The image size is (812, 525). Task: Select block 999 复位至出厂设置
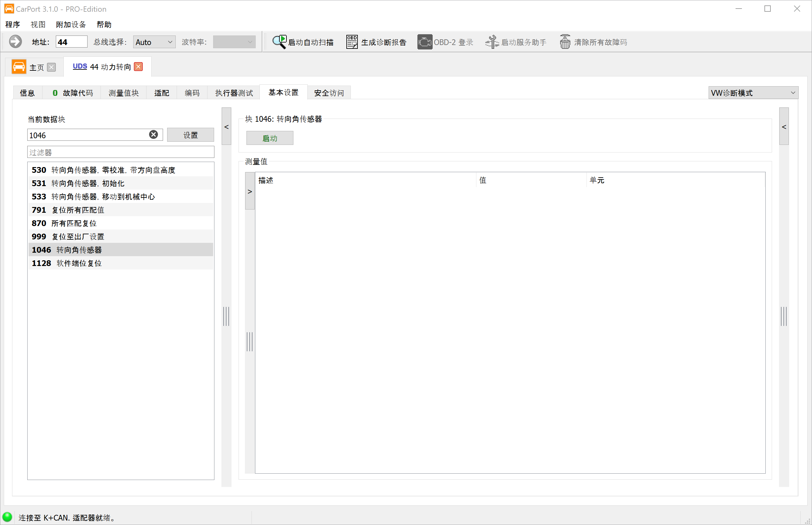121,236
